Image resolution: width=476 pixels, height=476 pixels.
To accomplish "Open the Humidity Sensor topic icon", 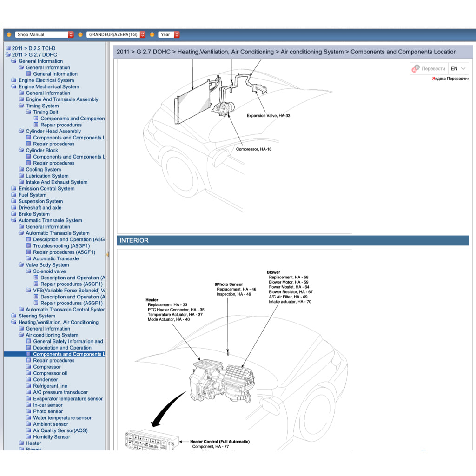I will [x=29, y=436].
